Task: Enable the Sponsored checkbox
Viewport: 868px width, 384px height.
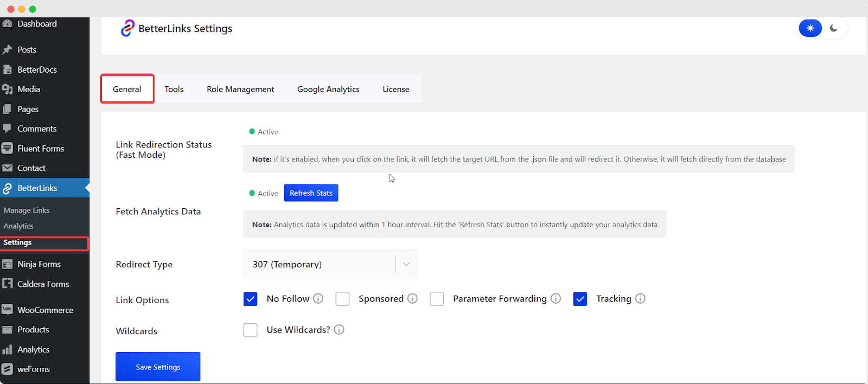Action: tap(342, 299)
